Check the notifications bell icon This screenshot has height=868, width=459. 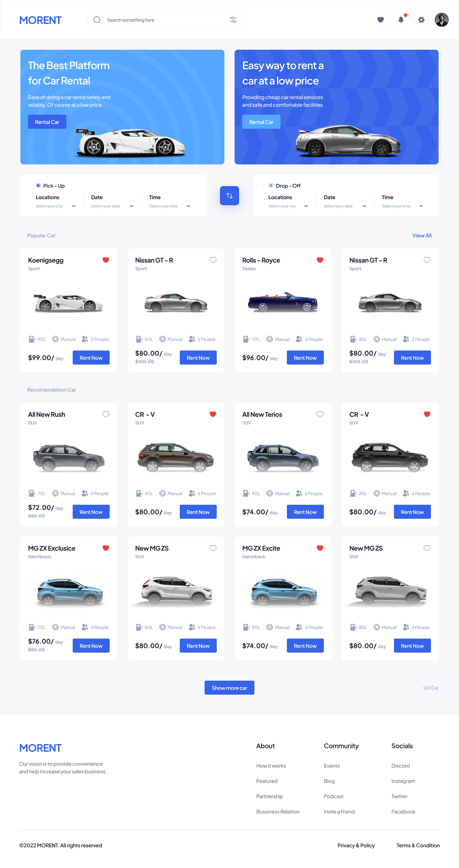click(401, 19)
